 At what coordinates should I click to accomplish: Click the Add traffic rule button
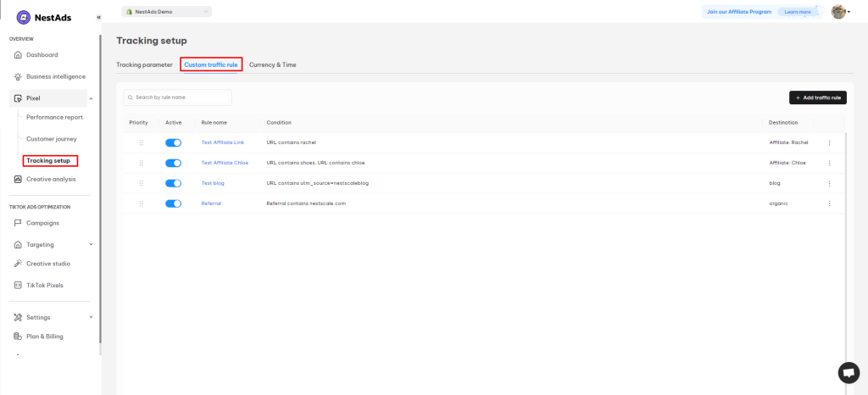point(818,97)
